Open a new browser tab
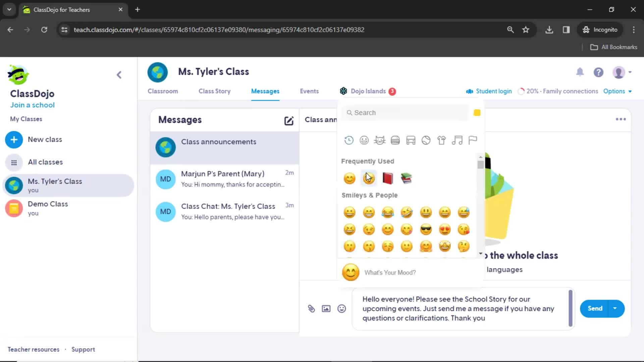This screenshot has height=362, width=644. (138, 10)
